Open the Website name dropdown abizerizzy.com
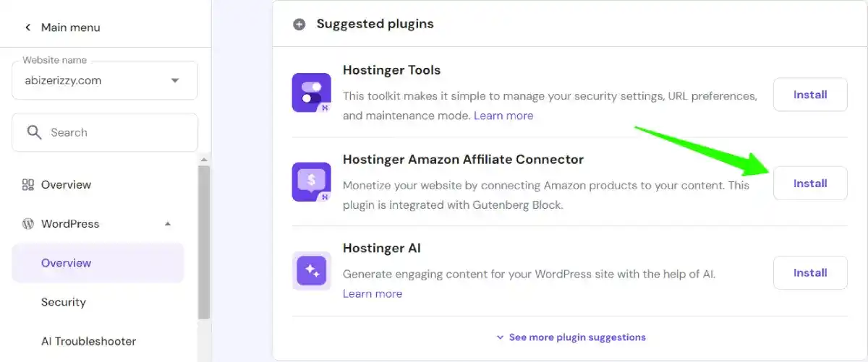Image resolution: width=868 pixels, height=362 pixels. (105, 80)
